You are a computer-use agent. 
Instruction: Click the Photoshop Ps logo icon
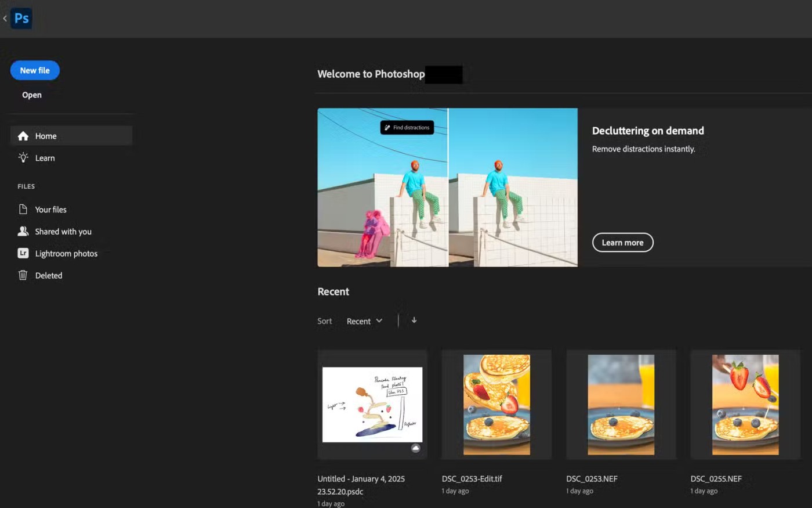click(21, 18)
